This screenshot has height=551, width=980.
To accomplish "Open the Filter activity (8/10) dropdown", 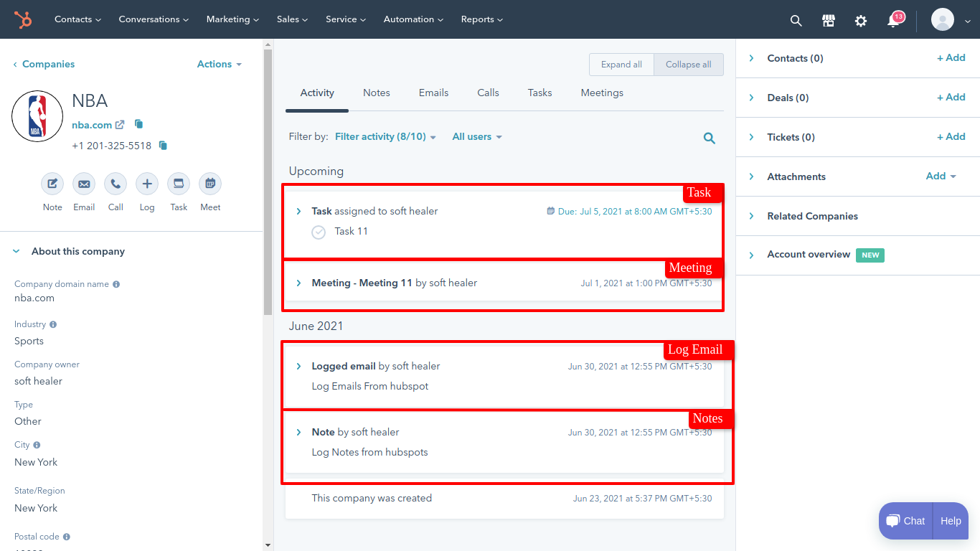I will click(385, 136).
